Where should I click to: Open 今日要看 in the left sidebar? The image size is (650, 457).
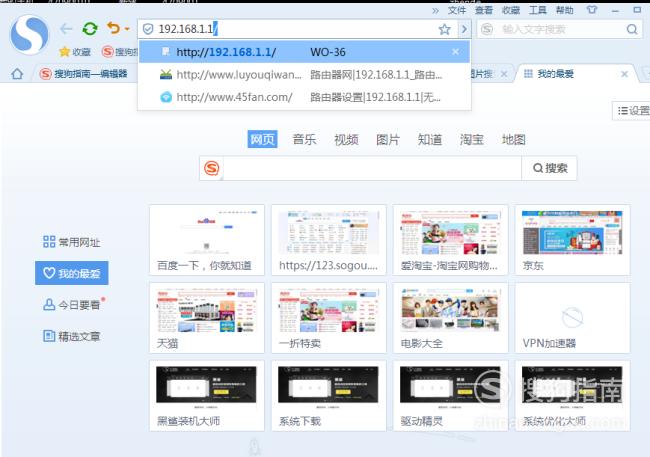[x=73, y=305]
